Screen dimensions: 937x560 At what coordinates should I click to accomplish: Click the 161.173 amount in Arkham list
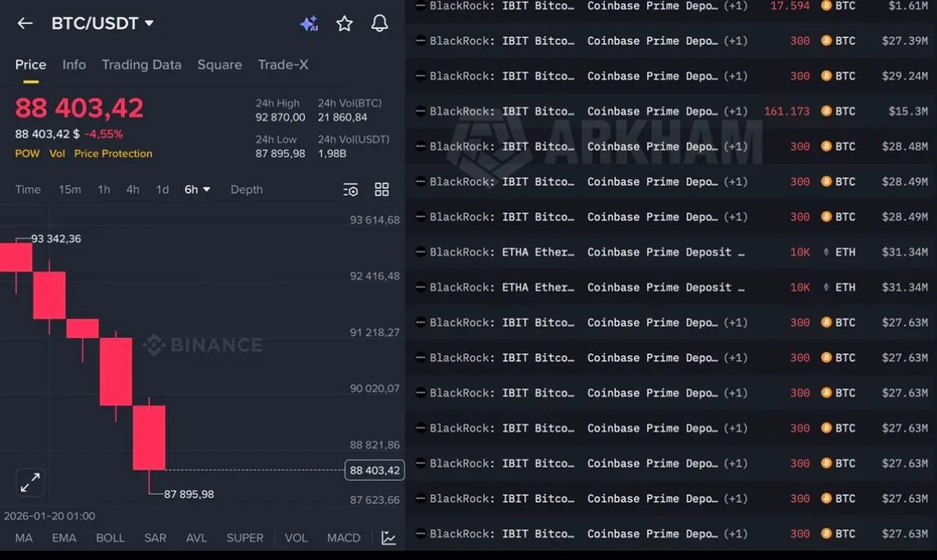pos(787,111)
